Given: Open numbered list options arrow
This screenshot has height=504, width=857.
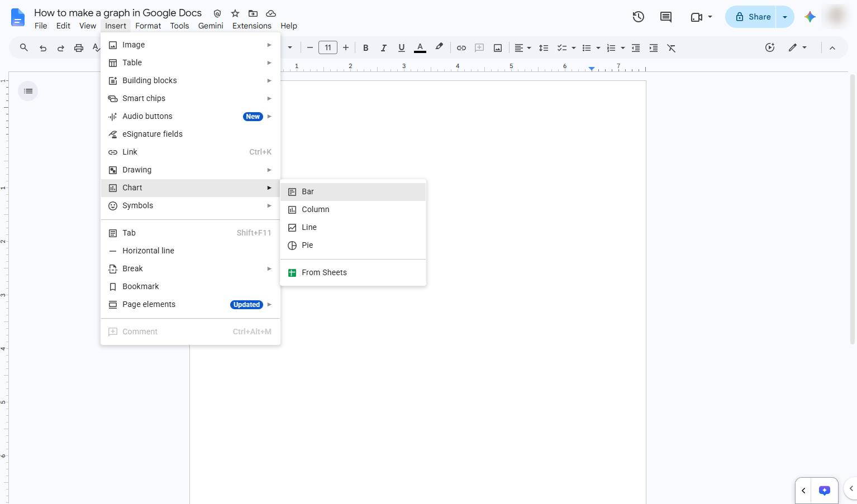Looking at the screenshot, I should tap(623, 48).
